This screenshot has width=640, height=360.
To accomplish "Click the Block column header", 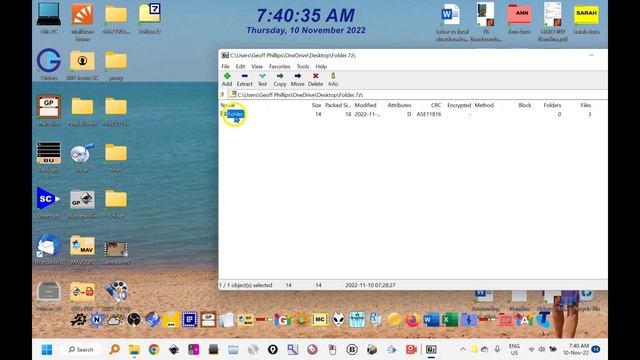I will pyautogui.click(x=524, y=105).
